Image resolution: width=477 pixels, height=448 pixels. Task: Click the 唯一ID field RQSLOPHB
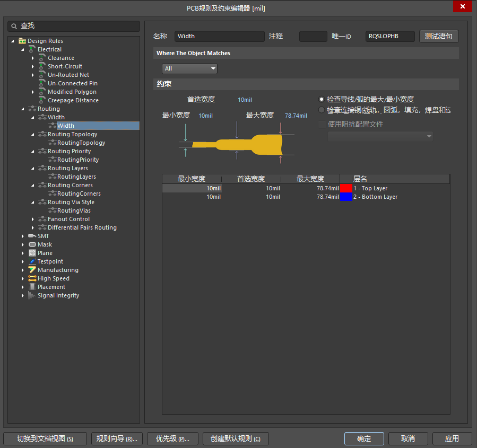390,36
